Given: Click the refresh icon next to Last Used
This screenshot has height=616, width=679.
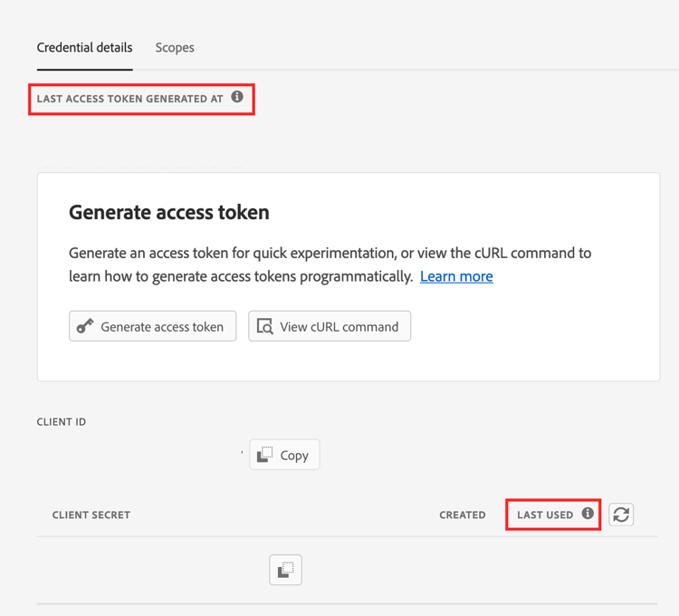Looking at the screenshot, I should [621, 515].
